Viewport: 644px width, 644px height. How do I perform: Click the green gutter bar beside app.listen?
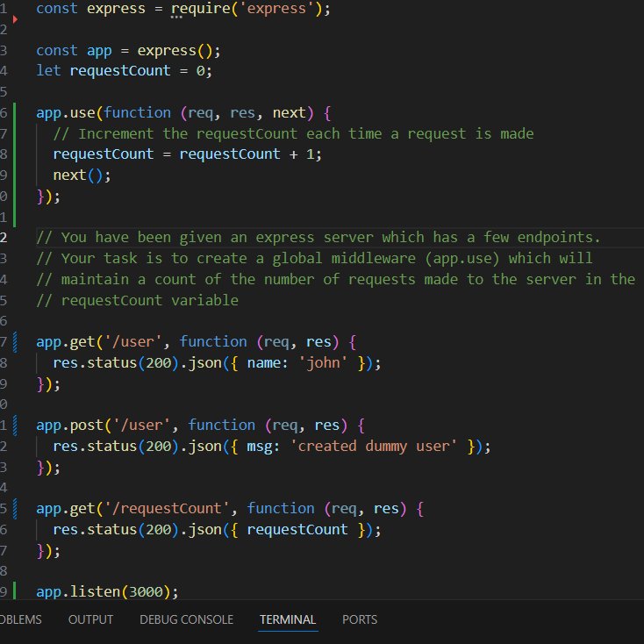(15, 590)
